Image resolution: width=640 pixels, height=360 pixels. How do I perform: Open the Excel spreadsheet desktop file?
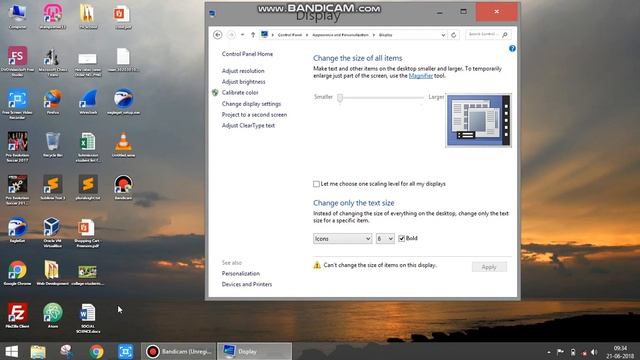[88, 147]
